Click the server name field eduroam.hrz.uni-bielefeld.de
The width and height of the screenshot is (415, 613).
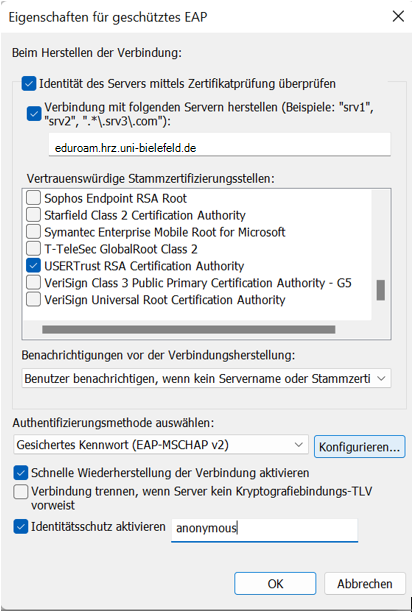[220, 145]
